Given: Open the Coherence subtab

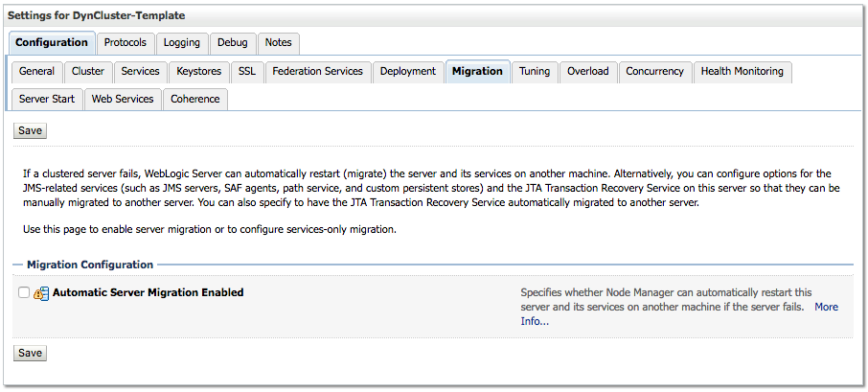Looking at the screenshot, I should click(195, 100).
